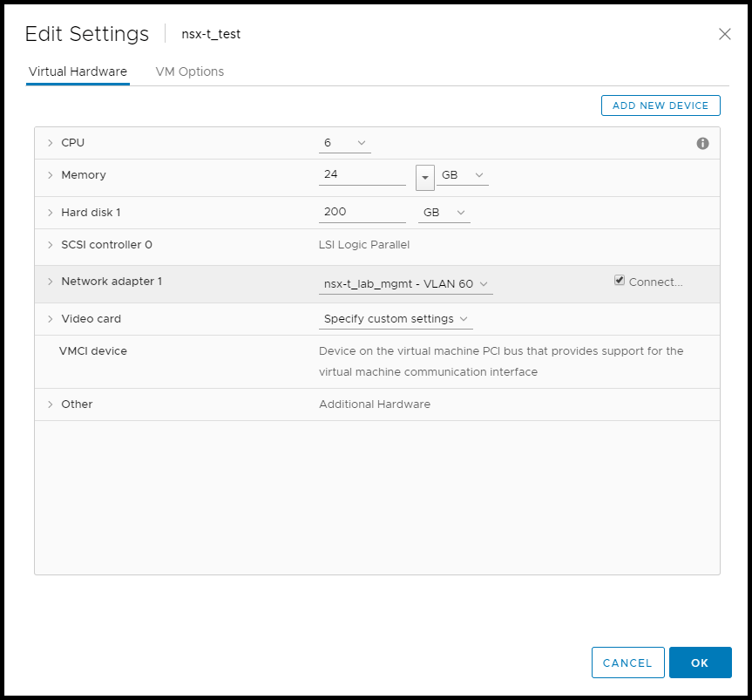This screenshot has height=700, width=752.
Task: Open the nsx-t_lab_mgmt network dropdown
Action: (405, 284)
